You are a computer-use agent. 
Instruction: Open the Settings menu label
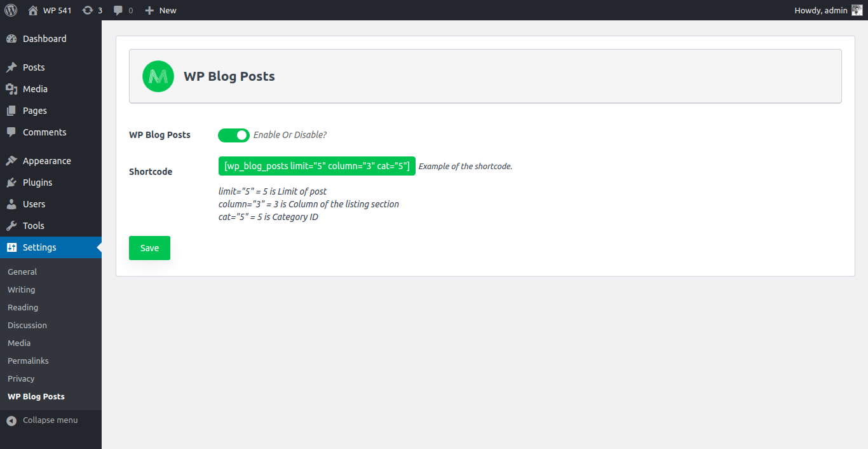tap(39, 247)
